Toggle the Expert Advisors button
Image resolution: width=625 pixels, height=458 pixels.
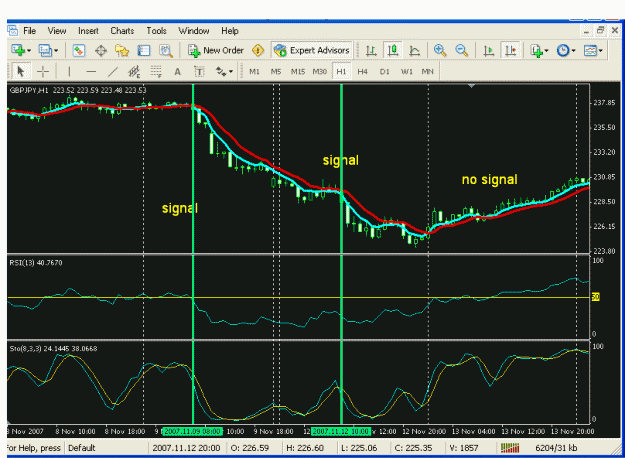pyautogui.click(x=312, y=51)
